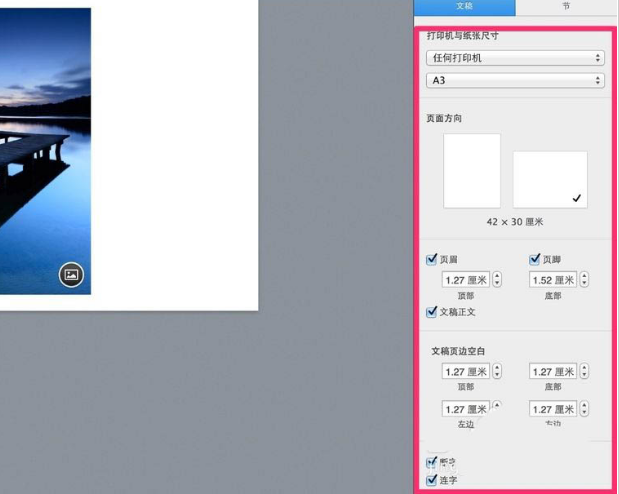The image size is (619, 494).
Task: Click the footer 底部 distance stepper
Action: click(x=584, y=281)
